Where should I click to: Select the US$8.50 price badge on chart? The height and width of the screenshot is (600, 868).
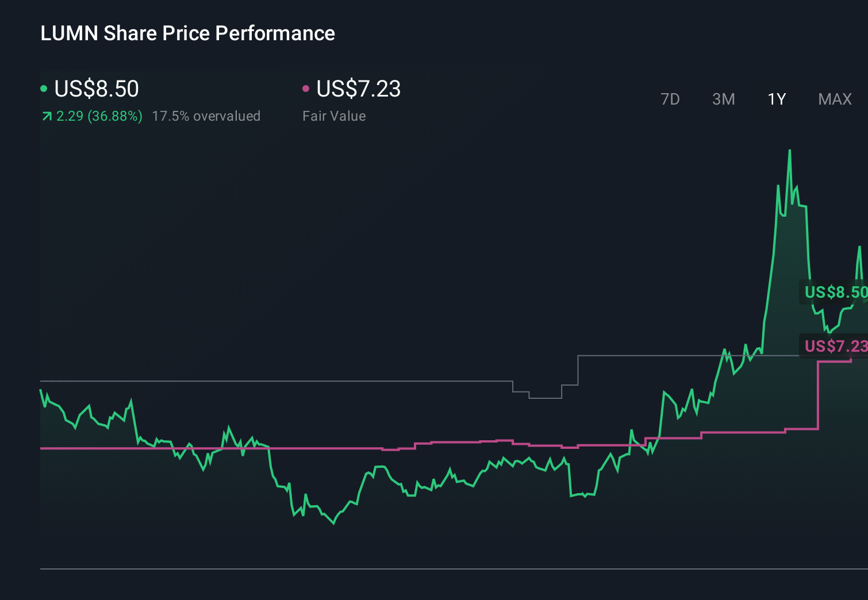point(835,292)
